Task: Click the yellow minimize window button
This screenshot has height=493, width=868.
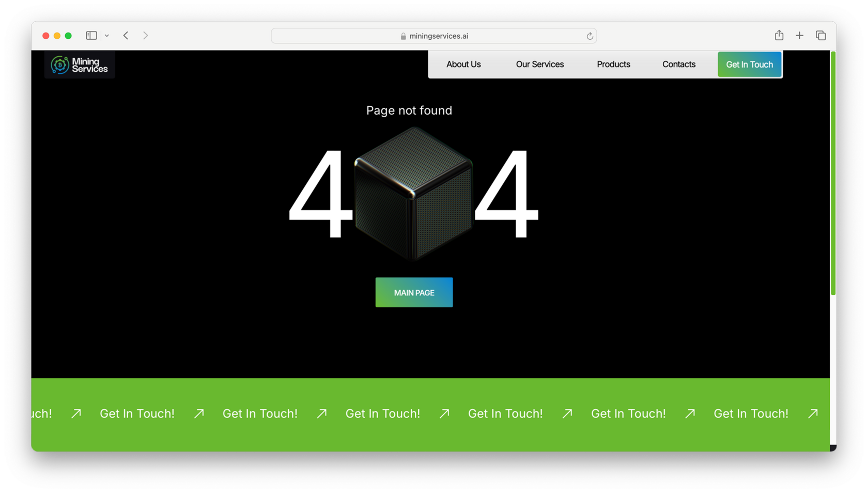Action: click(x=57, y=36)
